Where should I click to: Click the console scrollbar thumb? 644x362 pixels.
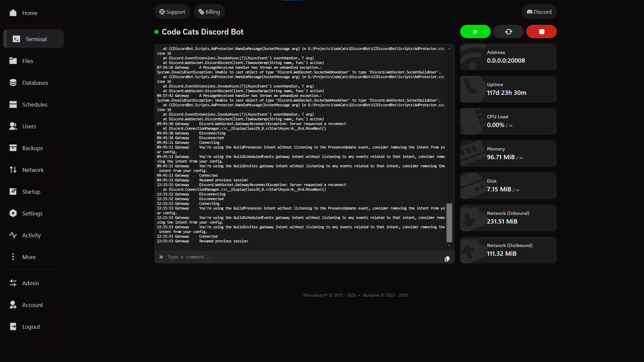point(449,223)
